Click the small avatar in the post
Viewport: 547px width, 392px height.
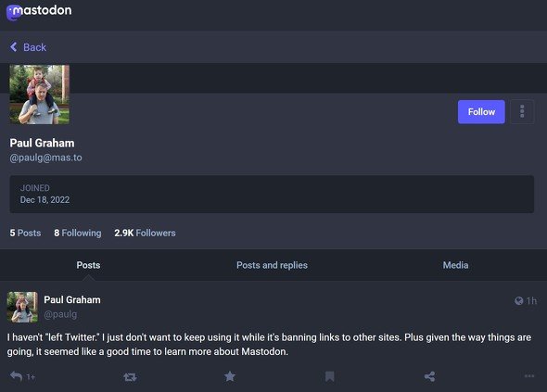tap(22, 307)
